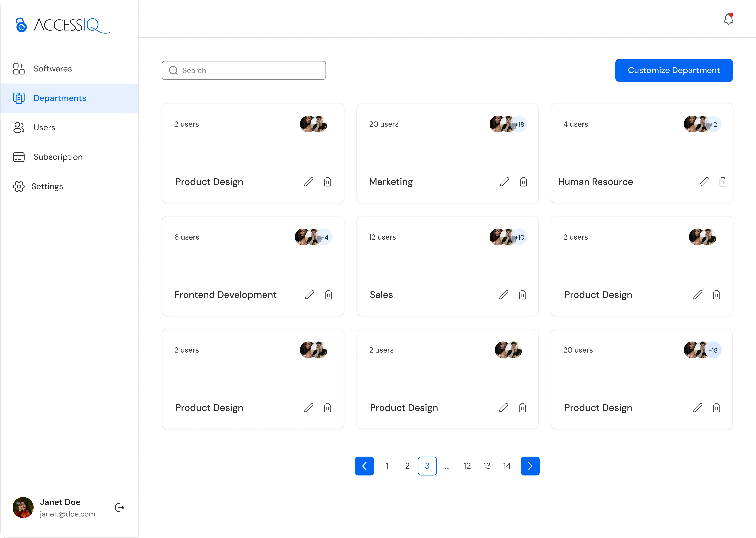The image size is (756, 538).
Task: Edit the Marketing department with pencil icon
Action: 504,182
